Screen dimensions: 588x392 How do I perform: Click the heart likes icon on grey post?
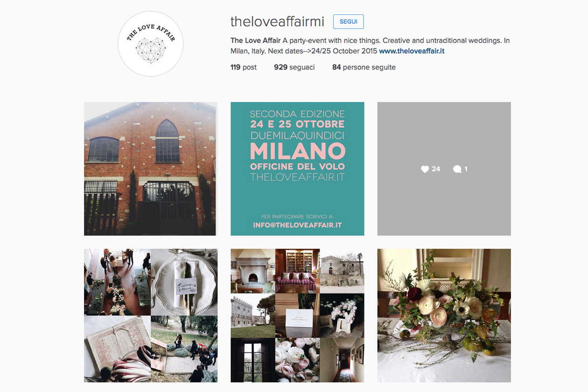tap(425, 169)
